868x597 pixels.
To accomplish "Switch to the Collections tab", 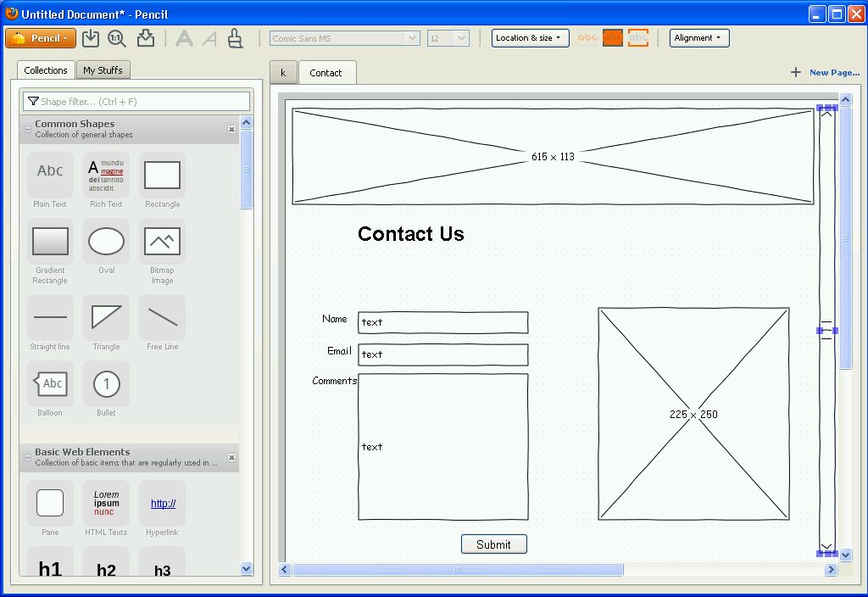I will tap(46, 70).
